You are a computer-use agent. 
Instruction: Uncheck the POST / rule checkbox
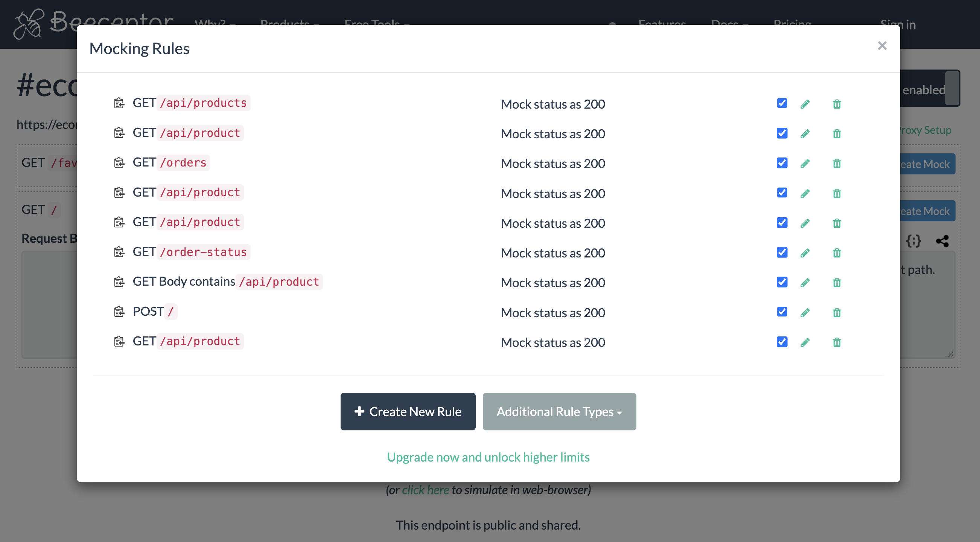point(781,312)
